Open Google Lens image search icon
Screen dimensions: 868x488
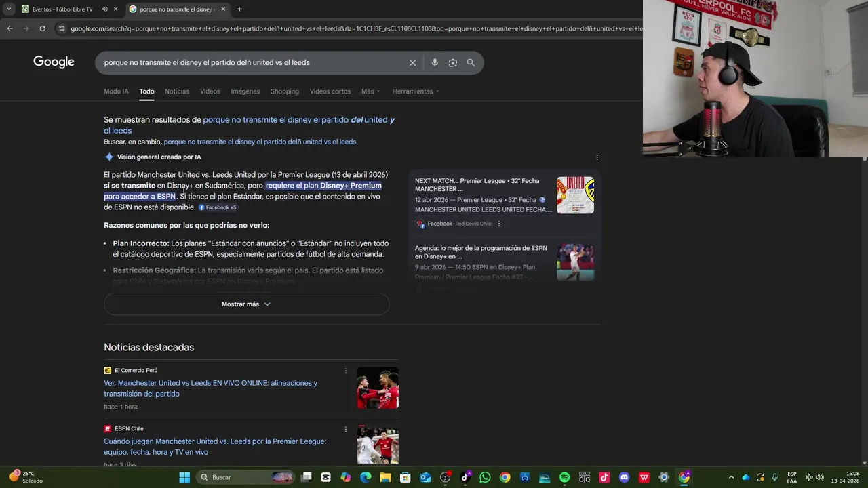[452, 62]
